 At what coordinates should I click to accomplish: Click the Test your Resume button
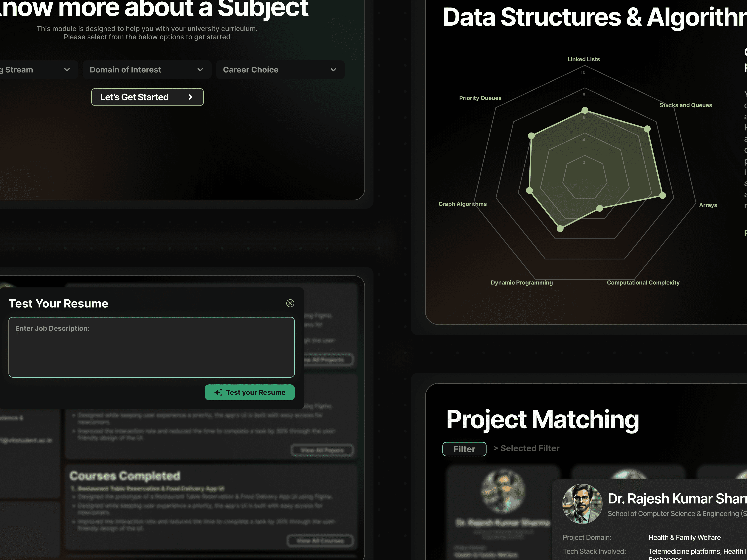[249, 392]
